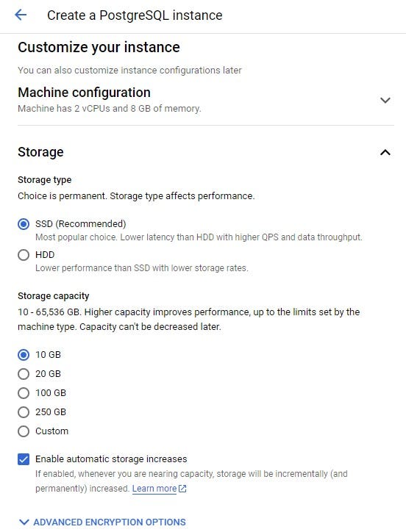The width and height of the screenshot is (406, 532).
Task: Click the Machine configuration heading
Action: click(x=84, y=93)
